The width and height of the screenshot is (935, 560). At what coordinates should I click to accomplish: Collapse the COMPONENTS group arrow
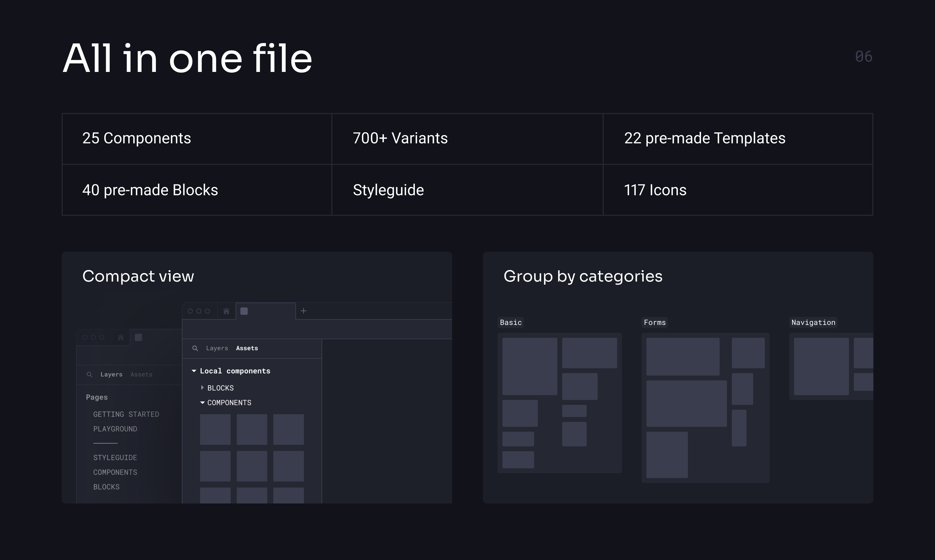203,403
